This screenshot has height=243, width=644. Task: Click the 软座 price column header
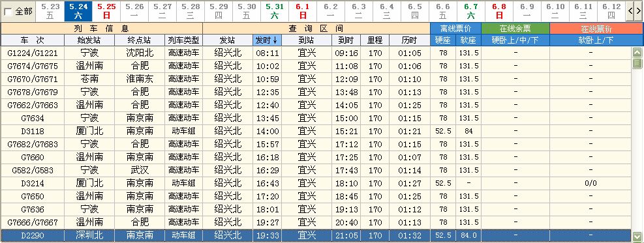468,40
